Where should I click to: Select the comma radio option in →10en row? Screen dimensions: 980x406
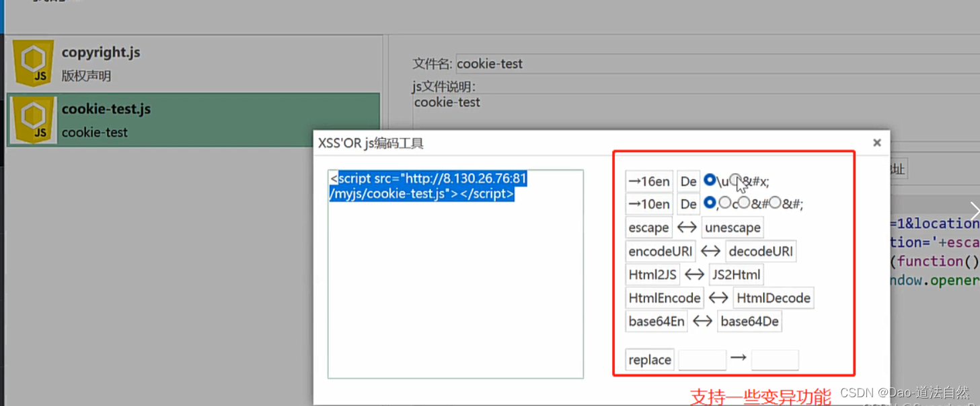710,203
